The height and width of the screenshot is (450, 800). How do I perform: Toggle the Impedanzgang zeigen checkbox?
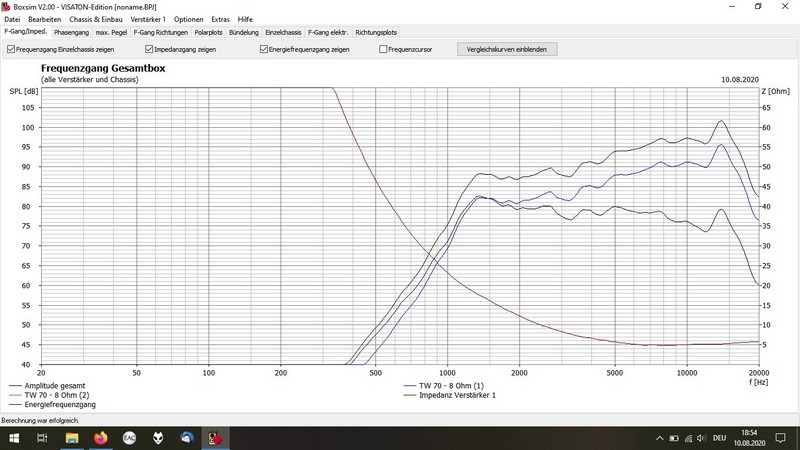click(x=149, y=48)
